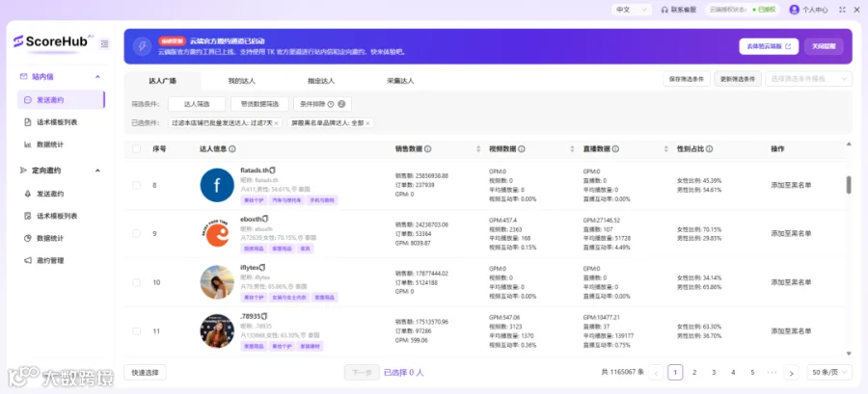
Task: Select all rows with header checkbox
Action: (x=137, y=149)
